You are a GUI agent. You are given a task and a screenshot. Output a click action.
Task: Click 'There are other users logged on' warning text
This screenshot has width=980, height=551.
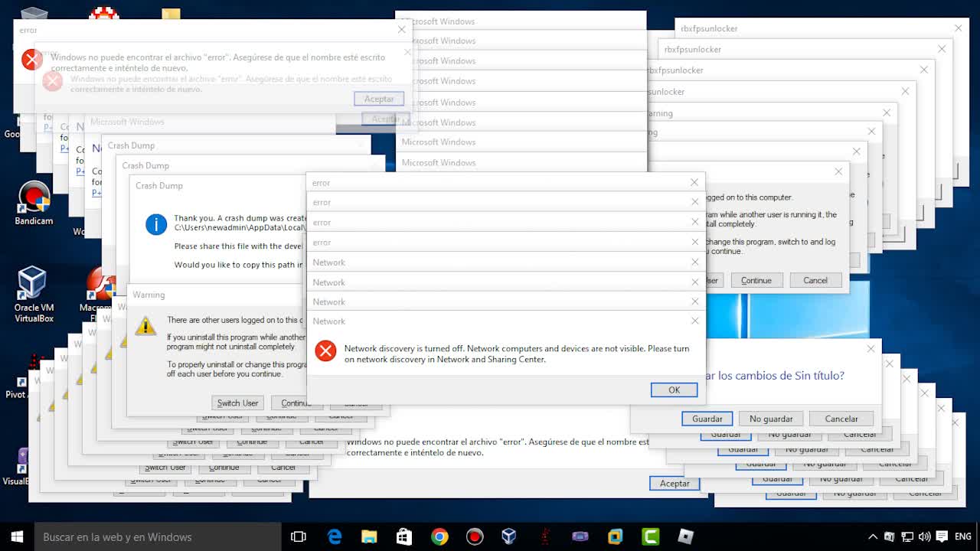pos(234,320)
